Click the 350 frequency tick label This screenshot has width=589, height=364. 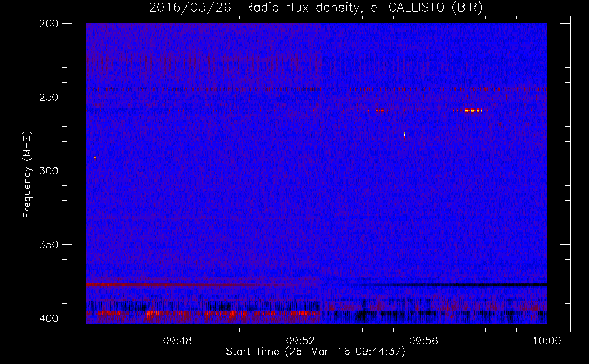48,244
